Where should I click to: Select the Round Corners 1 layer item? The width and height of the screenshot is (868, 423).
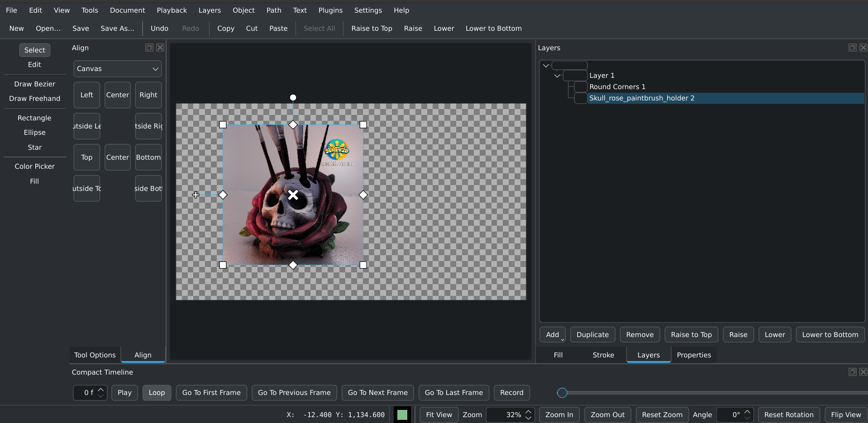pos(617,87)
